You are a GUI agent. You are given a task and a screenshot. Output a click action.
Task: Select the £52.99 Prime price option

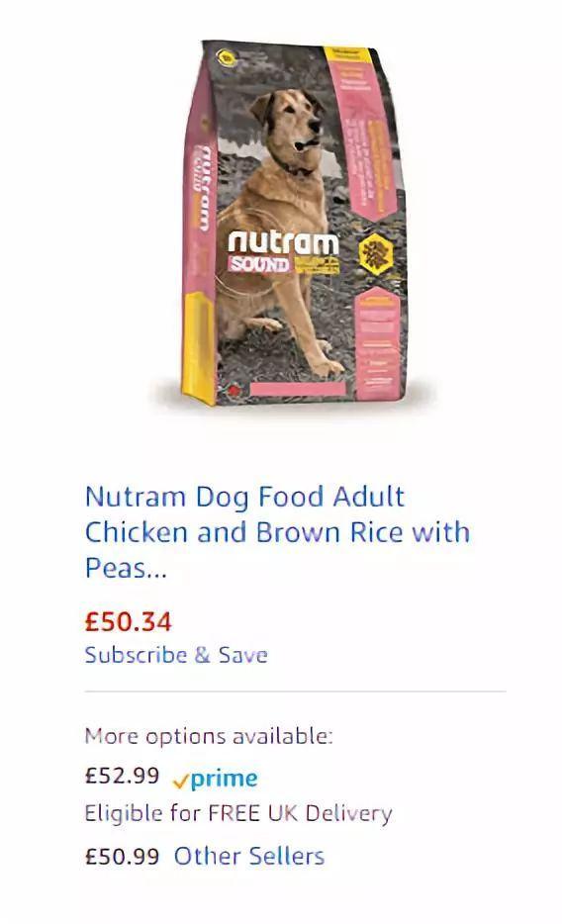click(122, 776)
